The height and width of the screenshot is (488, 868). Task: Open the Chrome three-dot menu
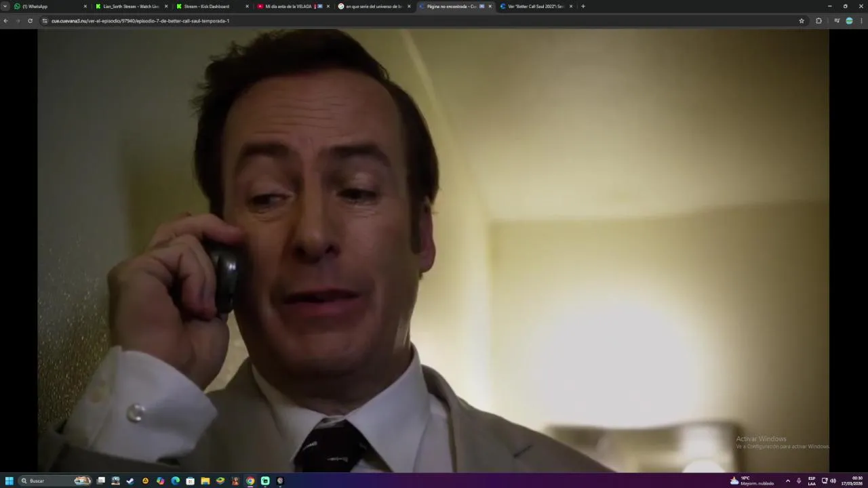tap(861, 21)
